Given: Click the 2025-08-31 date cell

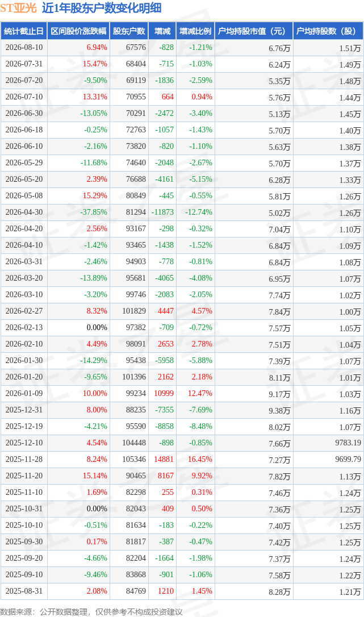Looking at the screenshot, I should click(24, 591).
